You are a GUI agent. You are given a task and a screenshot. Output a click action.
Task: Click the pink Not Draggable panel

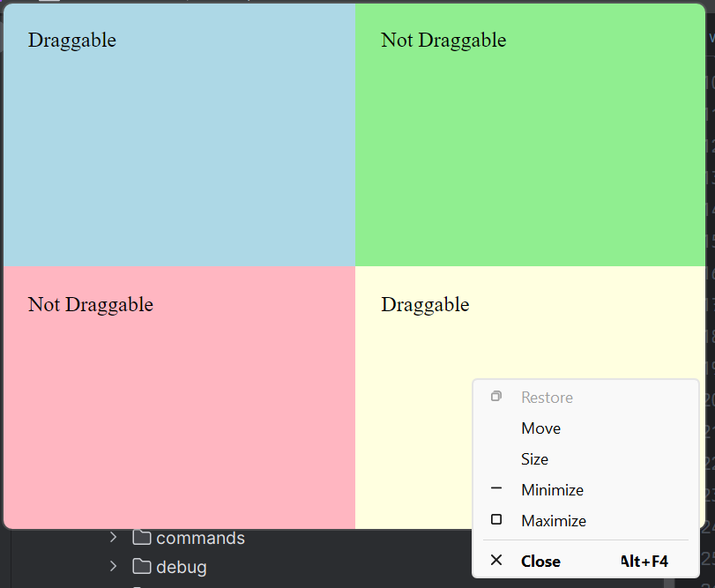(176, 397)
